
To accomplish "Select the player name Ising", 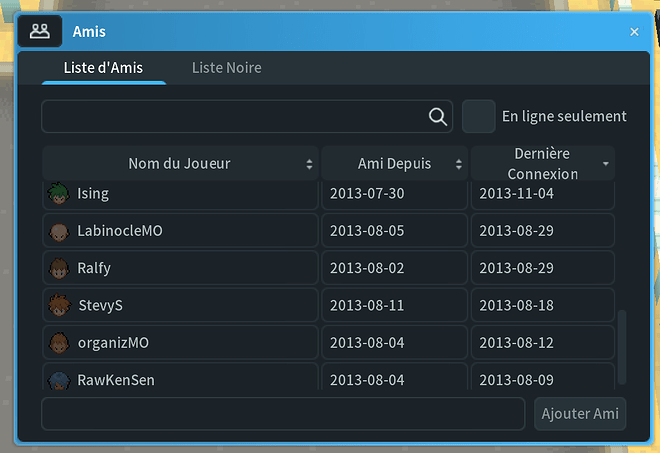I will tap(93, 194).
